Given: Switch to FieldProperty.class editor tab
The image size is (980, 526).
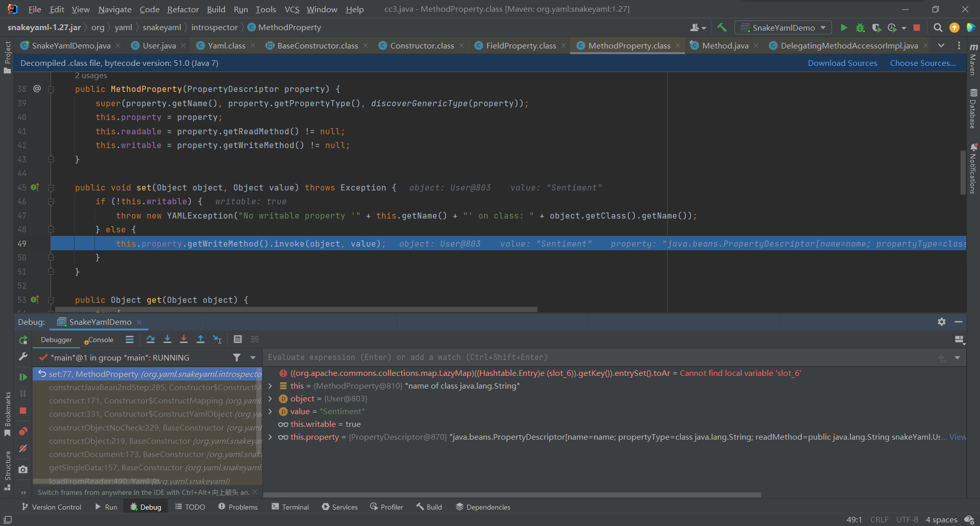Looking at the screenshot, I should pos(521,45).
